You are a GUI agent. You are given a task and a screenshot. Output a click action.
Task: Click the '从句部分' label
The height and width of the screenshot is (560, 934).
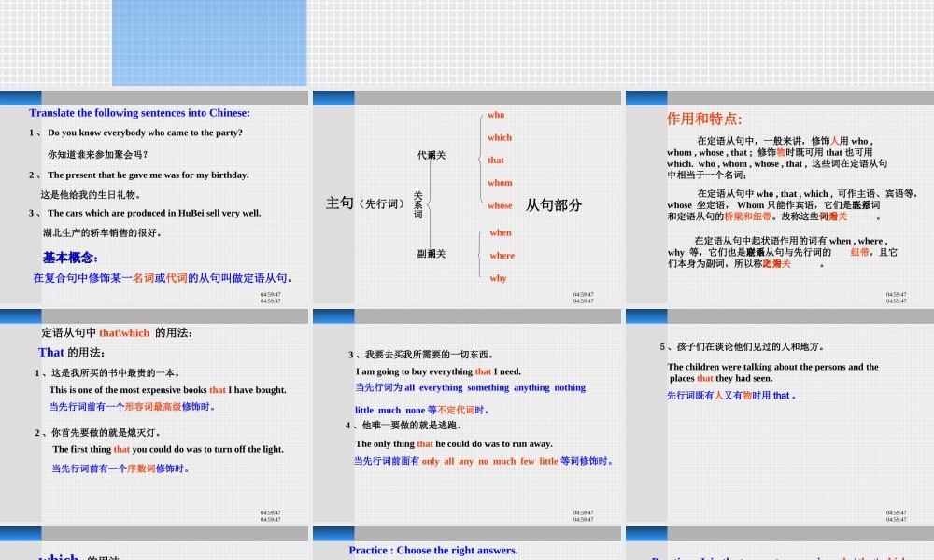click(553, 205)
